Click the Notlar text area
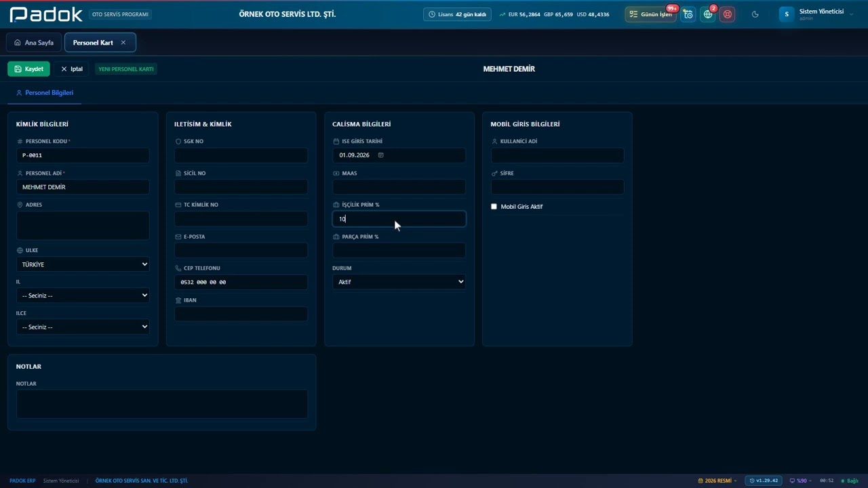 pyautogui.click(x=162, y=404)
